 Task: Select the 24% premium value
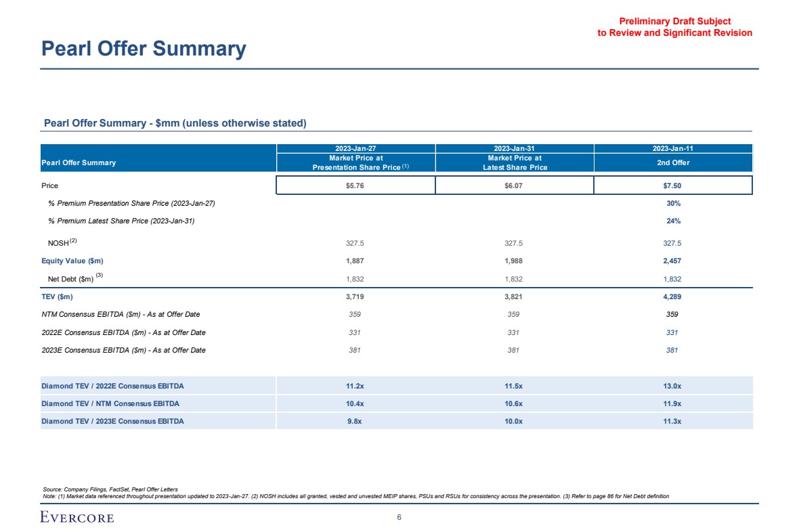tap(672, 221)
